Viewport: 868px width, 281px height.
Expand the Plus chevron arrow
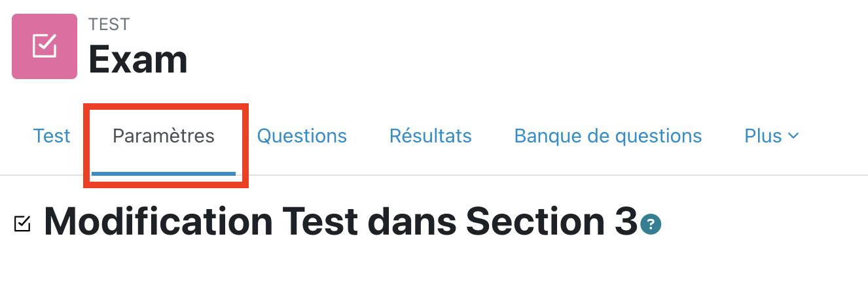pyautogui.click(x=793, y=136)
